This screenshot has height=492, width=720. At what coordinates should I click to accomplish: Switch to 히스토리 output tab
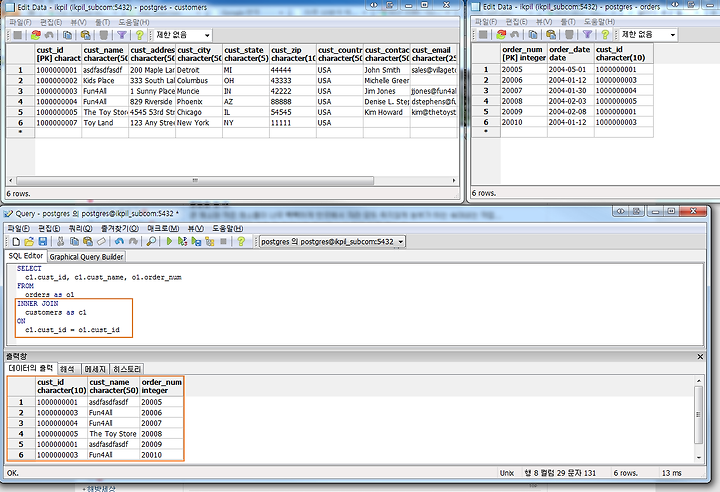127,369
